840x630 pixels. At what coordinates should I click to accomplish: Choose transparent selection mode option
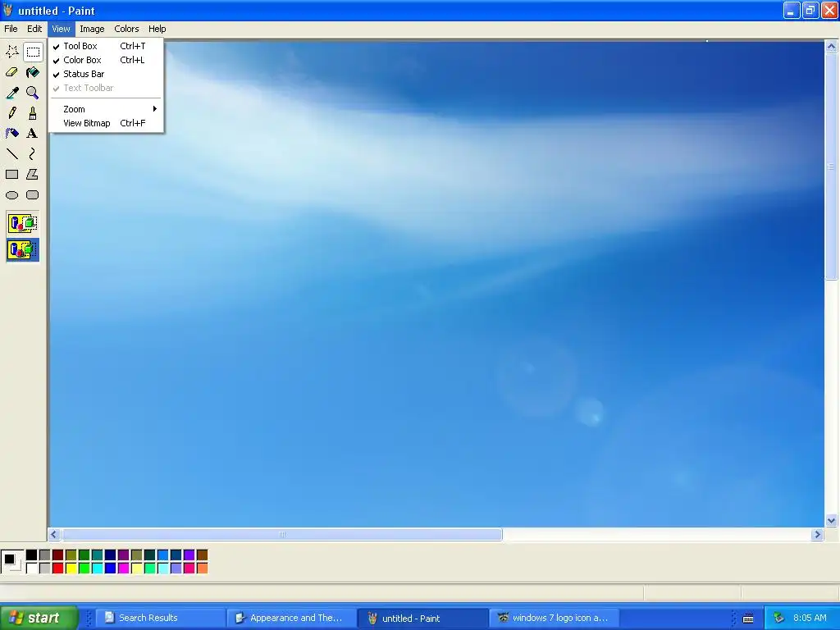click(22, 250)
